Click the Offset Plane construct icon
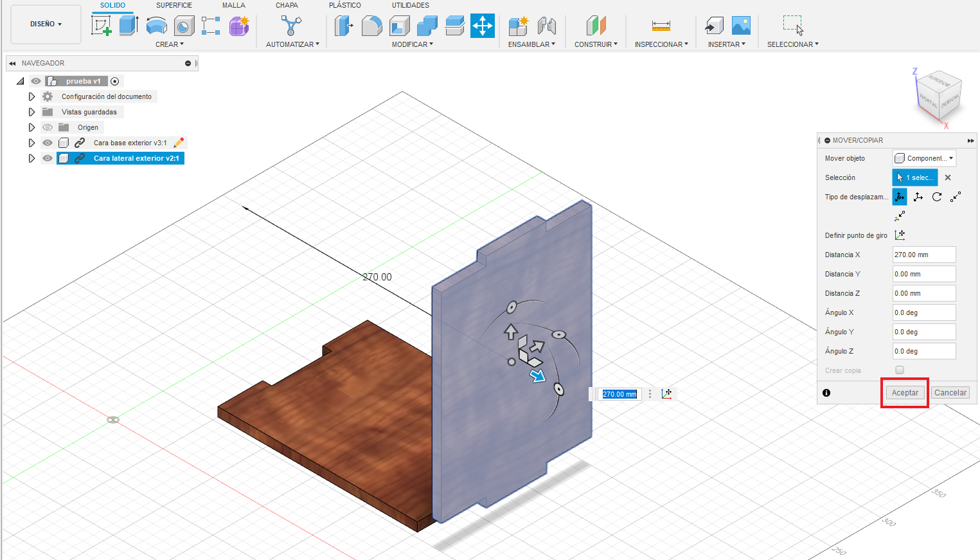This screenshot has height=560, width=980. tap(596, 26)
